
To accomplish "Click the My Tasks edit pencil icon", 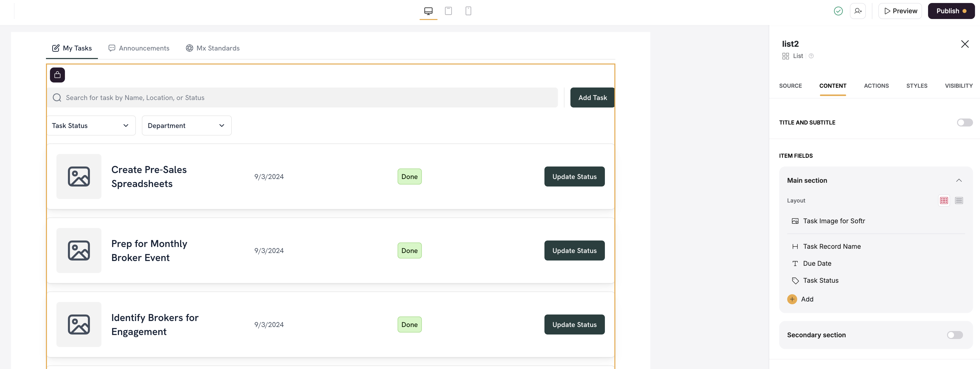I will click(55, 48).
